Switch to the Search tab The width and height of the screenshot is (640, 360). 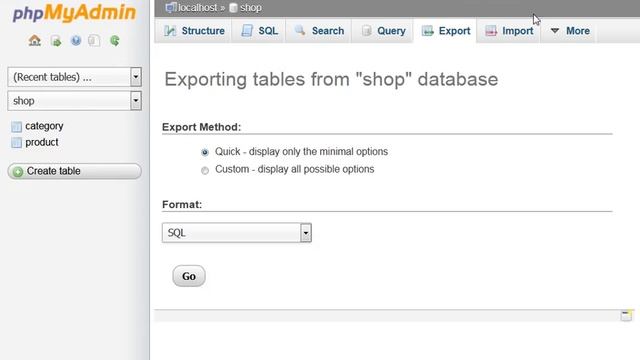point(319,31)
